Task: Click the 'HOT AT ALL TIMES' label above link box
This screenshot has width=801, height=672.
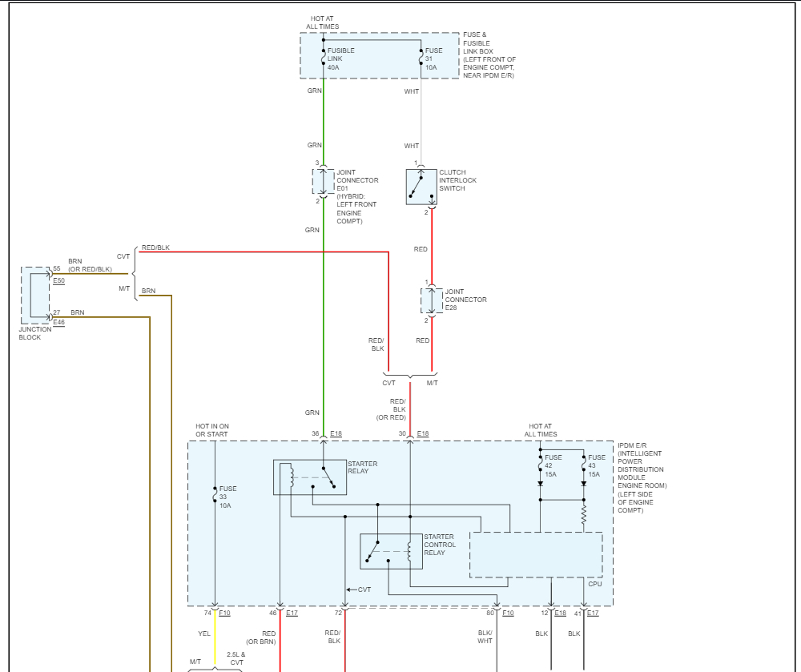Action: 322,22
